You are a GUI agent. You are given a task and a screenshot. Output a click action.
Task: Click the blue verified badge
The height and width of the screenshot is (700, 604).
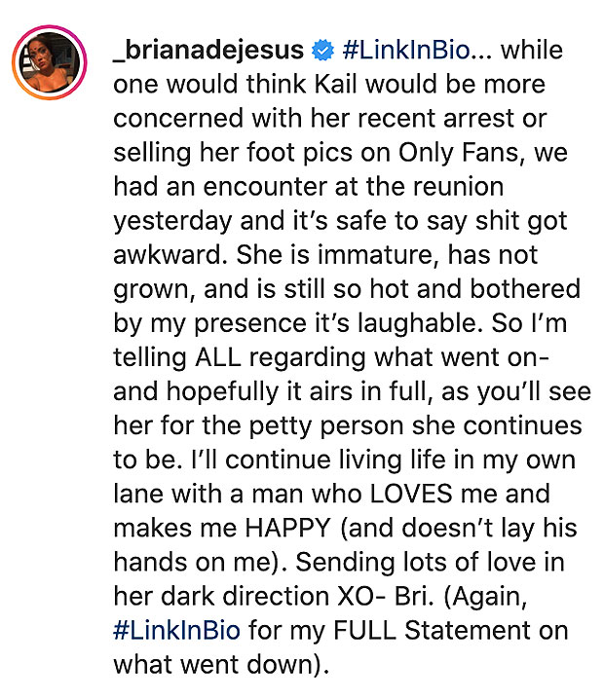click(322, 50)
